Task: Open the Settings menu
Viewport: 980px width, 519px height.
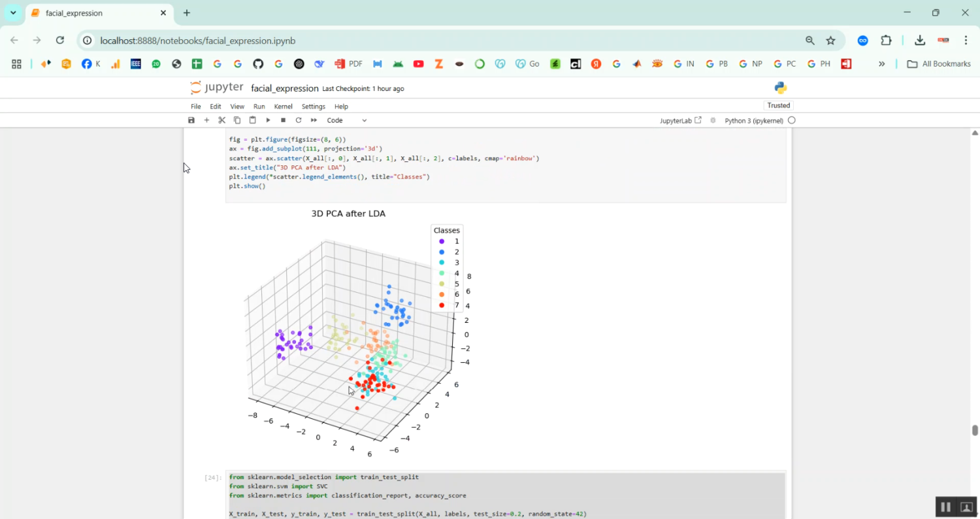Action: 313,107
